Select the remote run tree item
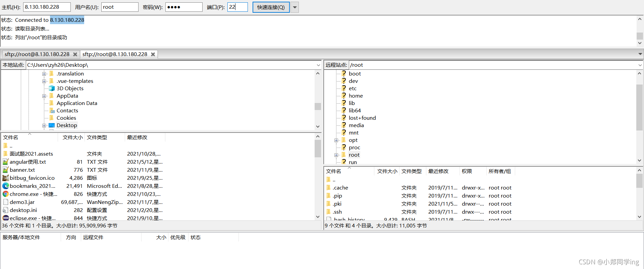 pos(353,162)
